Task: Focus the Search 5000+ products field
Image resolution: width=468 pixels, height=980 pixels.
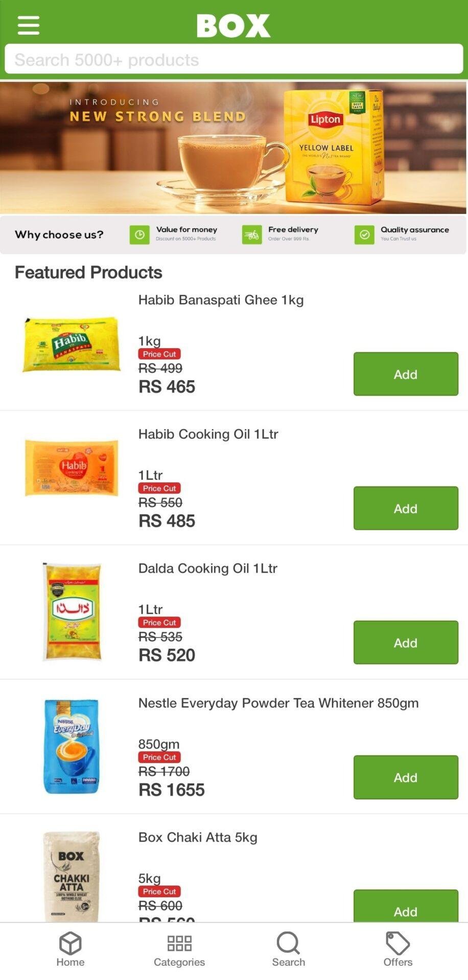Action: (233, 59)
